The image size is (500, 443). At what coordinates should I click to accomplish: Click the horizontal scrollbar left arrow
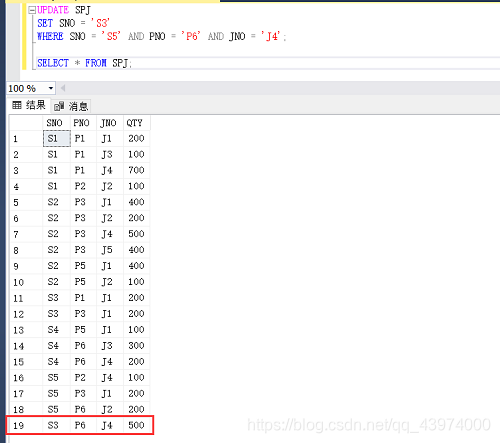point(63,88)
